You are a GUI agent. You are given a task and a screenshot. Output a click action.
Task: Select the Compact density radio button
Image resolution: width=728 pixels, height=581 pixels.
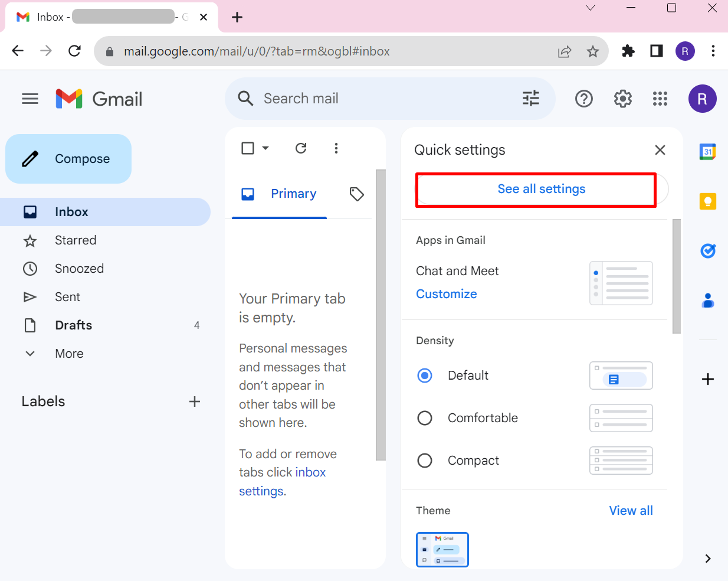(425, 461)
